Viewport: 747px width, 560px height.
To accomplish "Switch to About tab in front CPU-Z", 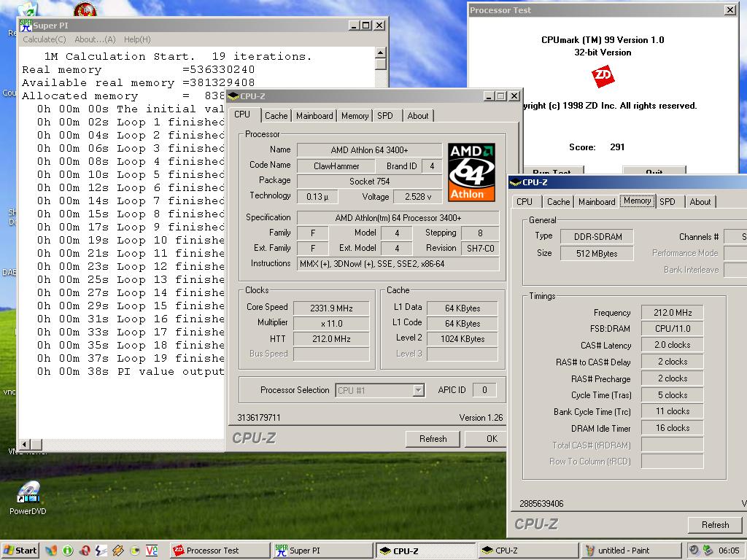I will (x=418, y=116).
